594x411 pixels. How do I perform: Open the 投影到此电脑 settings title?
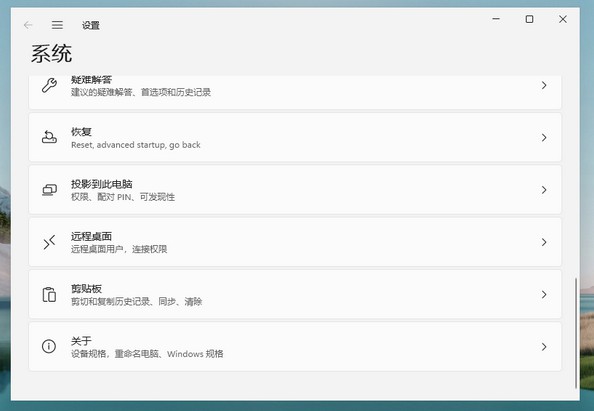(x=102, y=184)
